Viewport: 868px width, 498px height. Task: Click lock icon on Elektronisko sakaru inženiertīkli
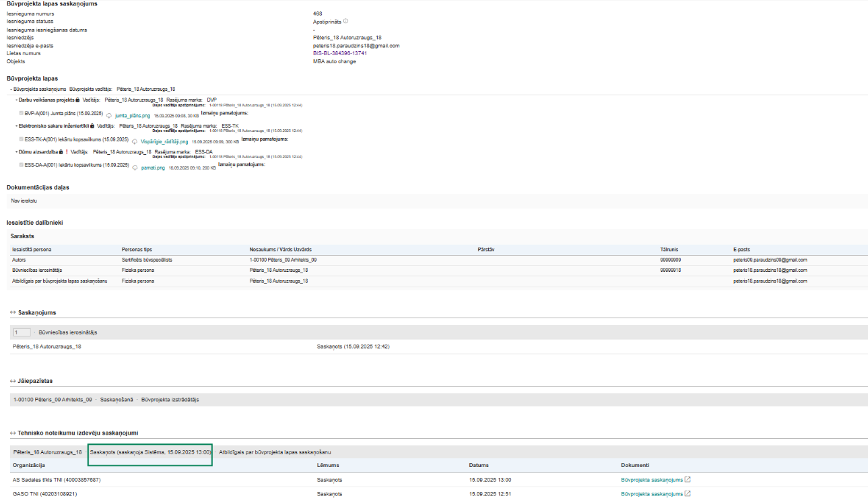(92, 126)
